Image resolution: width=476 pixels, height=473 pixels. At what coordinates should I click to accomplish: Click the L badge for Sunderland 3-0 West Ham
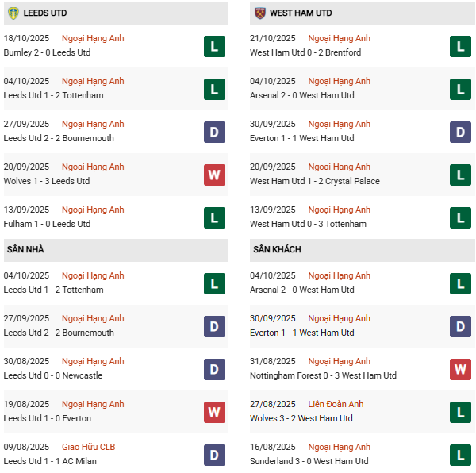point(460,455)
